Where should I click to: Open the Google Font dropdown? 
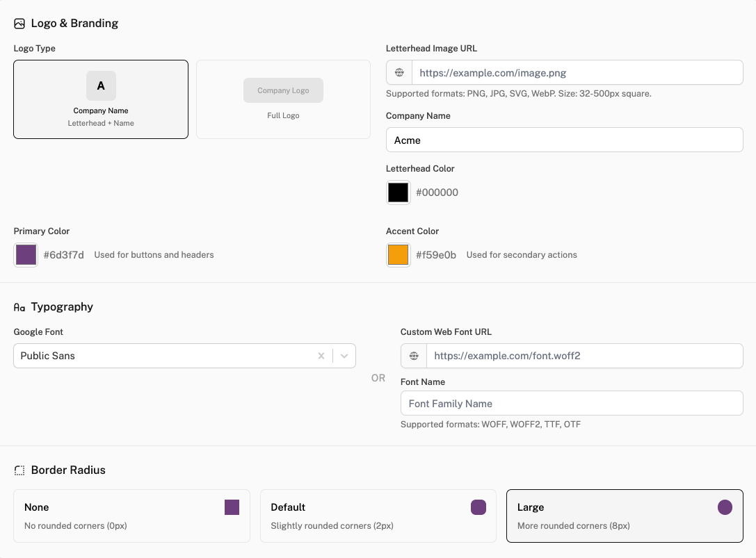(344, 355)
